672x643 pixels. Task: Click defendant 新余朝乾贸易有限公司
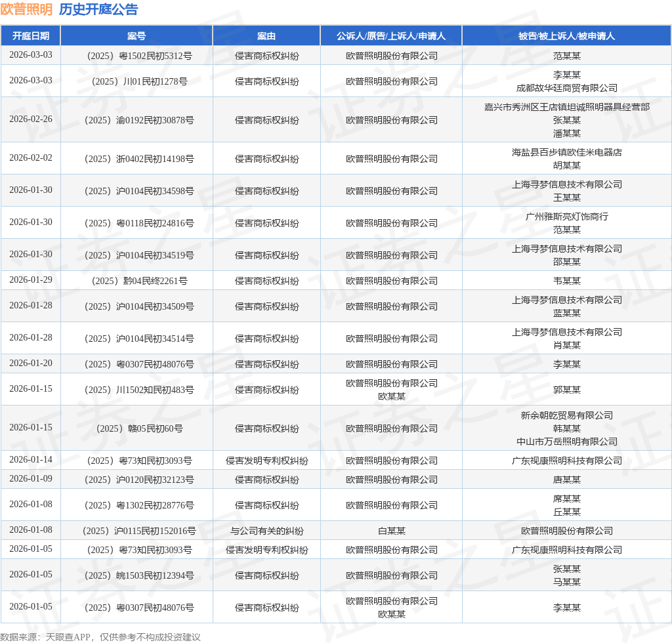(x=566, y=415)
